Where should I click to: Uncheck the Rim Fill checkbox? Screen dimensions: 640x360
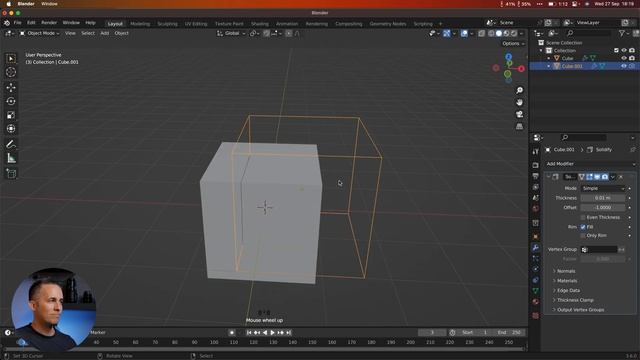[x=583, y=227]
